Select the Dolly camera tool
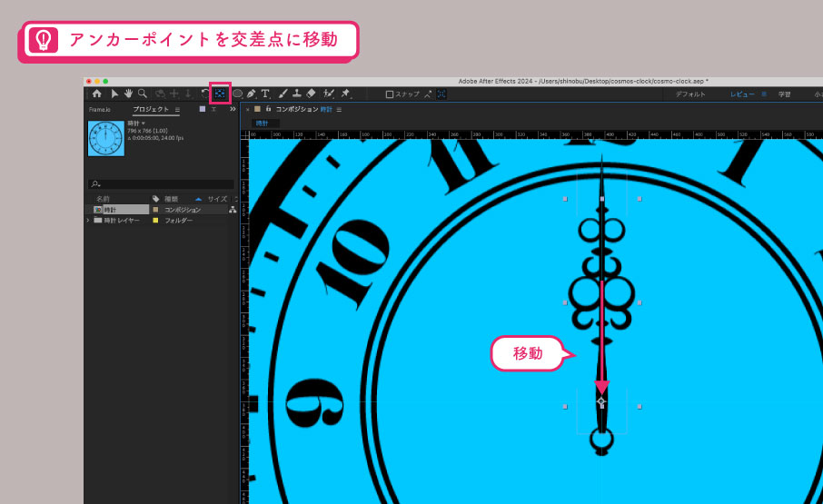Viewport: 823px width, 504px height. (x=188, y=94)
